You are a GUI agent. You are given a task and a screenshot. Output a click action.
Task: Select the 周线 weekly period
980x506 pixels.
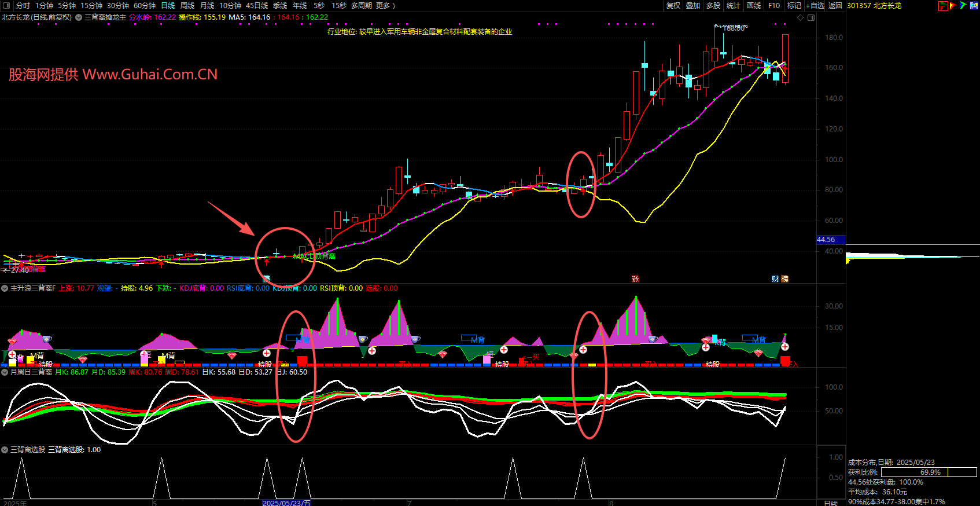pyautogui.click(x=187, y=5)
